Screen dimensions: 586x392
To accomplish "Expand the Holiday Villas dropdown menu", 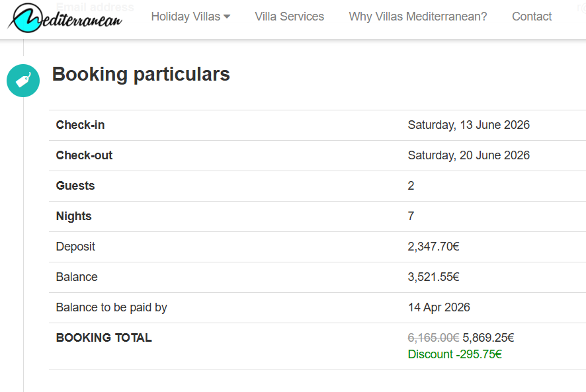I will [x=190, y=17].
